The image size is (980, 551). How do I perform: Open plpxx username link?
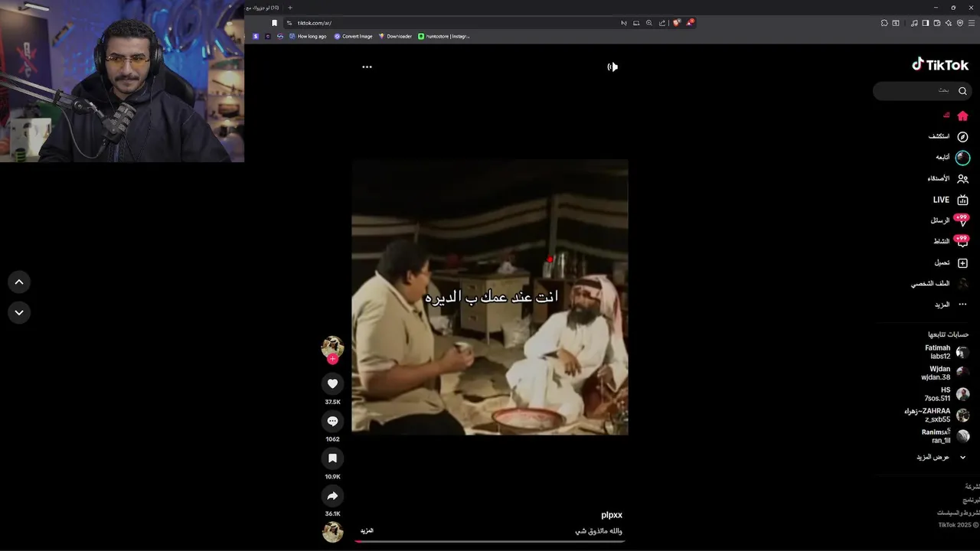pyautogui.click(x=612, y=515)
